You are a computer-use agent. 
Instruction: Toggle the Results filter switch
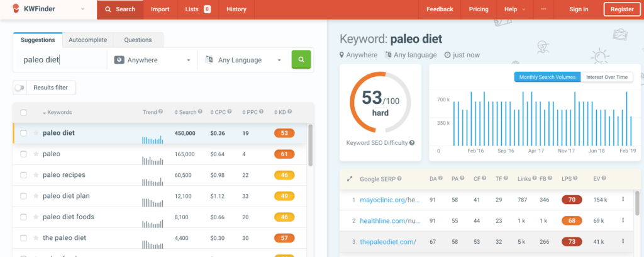pos(19,87)
